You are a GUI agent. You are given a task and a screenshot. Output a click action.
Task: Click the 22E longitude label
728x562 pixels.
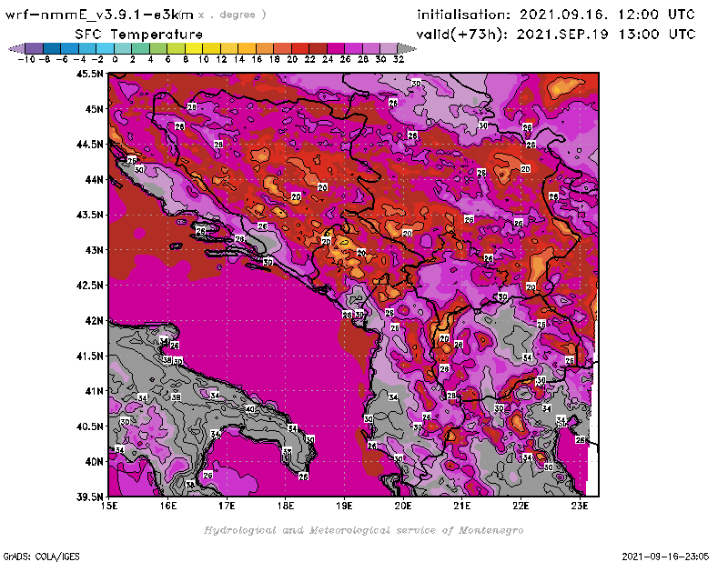point(521,506)
